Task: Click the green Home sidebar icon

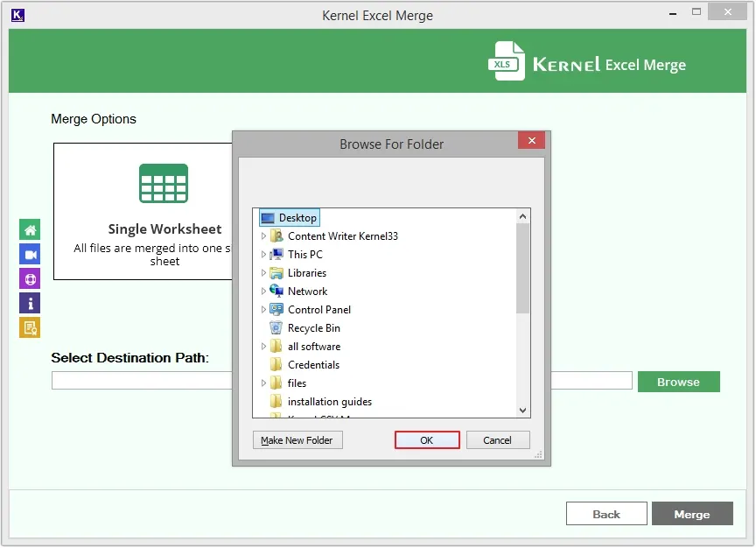Action: pos(30,230)
